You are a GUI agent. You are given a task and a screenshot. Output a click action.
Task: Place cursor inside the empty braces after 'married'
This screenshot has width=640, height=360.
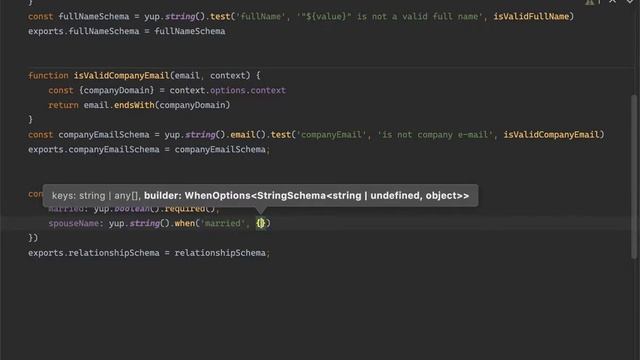point(260,223)
